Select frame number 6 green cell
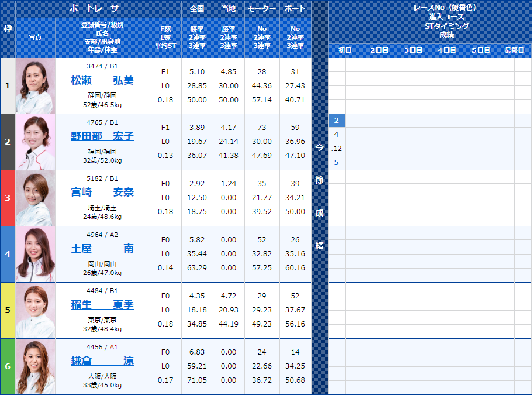This screenshot has height=395, width=532. 8,366
